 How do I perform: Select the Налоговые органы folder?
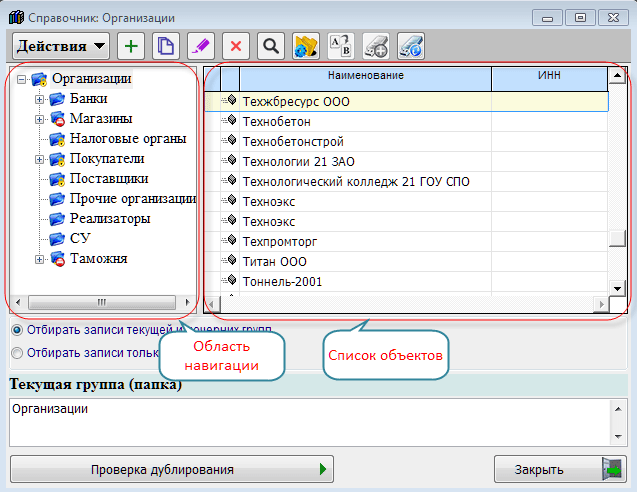tap(128, 138)
